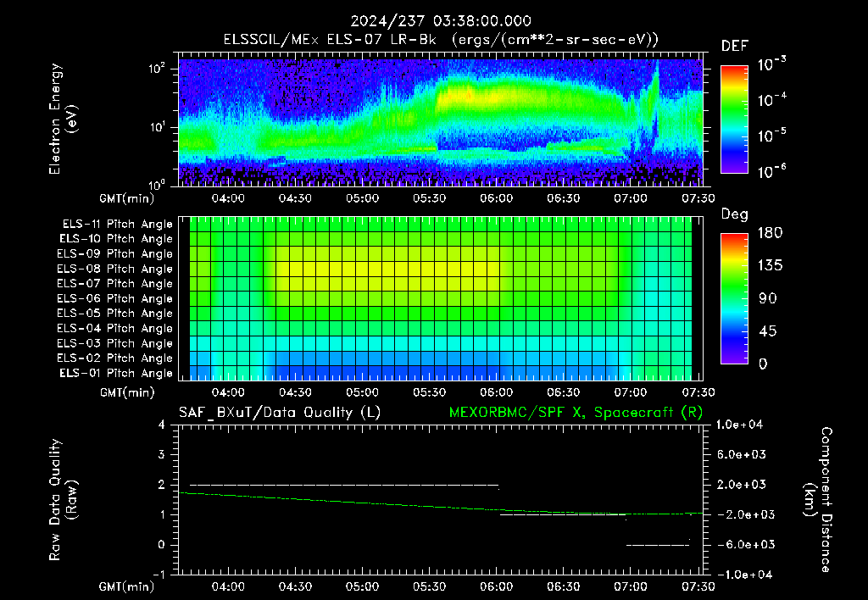Click the ELS-09 Pitch Angle row label
Screen dimensions: 868x600
coord(114,254)
